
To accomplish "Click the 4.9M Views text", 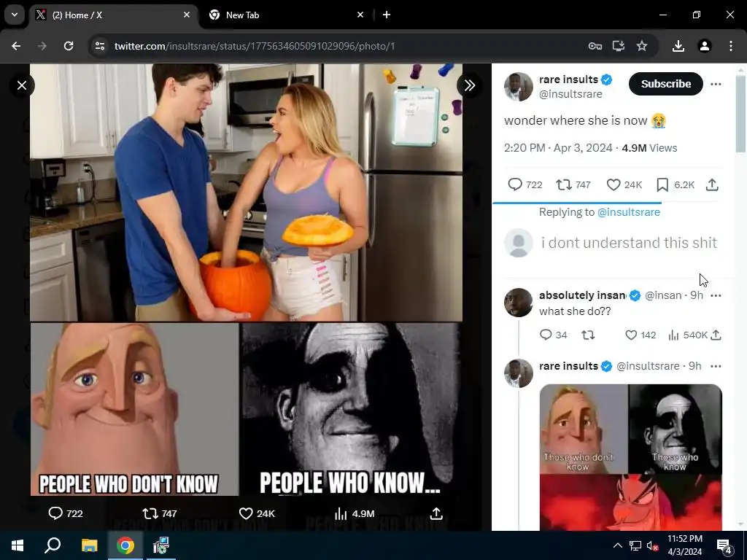I will click(x=649, y=148).
